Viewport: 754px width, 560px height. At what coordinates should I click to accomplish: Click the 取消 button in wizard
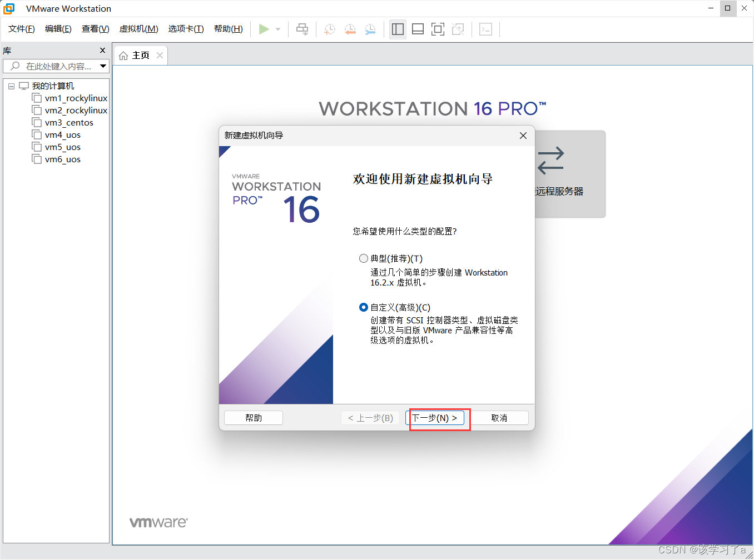(x=499, y=418)
